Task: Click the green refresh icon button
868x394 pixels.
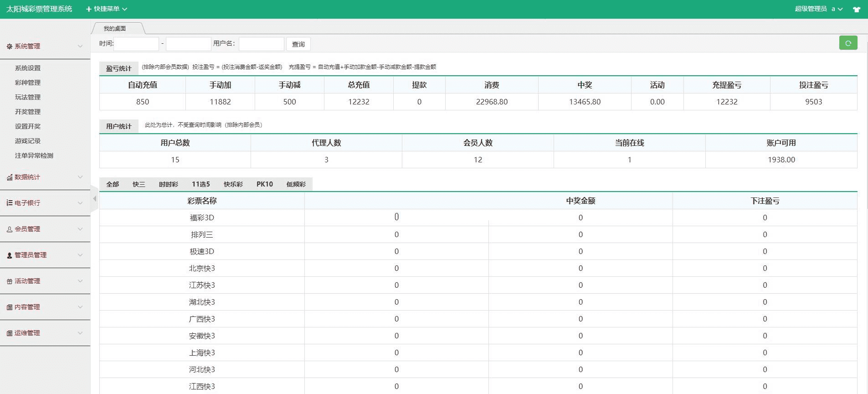Action: point(848,43)
